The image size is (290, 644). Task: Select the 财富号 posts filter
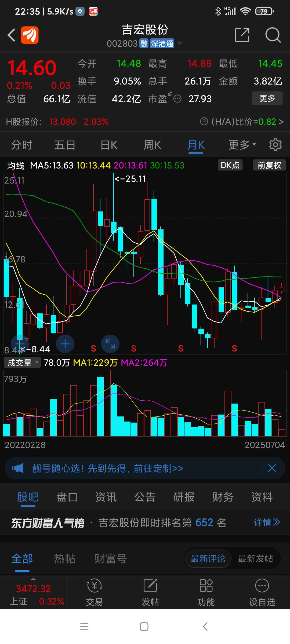(x=110, y=559)
